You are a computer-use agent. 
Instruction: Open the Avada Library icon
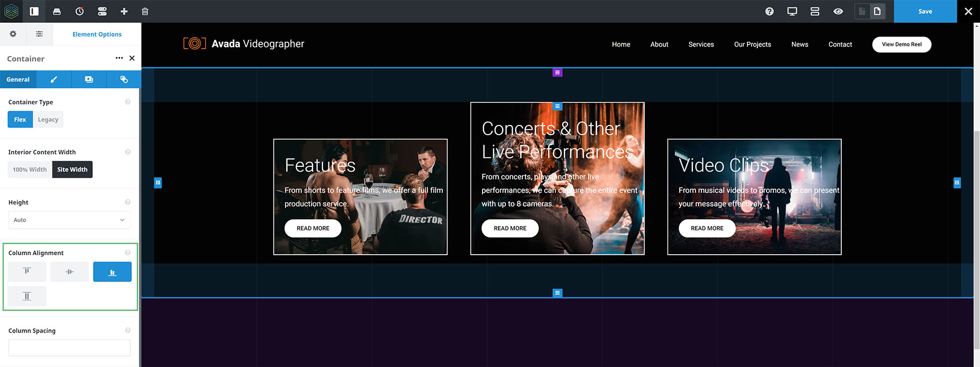[x=57, y=11]
